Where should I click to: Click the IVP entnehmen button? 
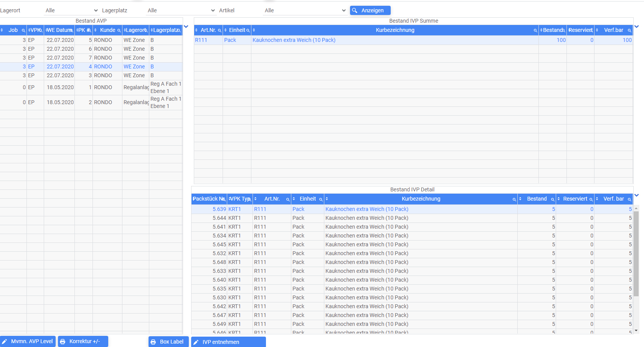(x=228, y=342)
